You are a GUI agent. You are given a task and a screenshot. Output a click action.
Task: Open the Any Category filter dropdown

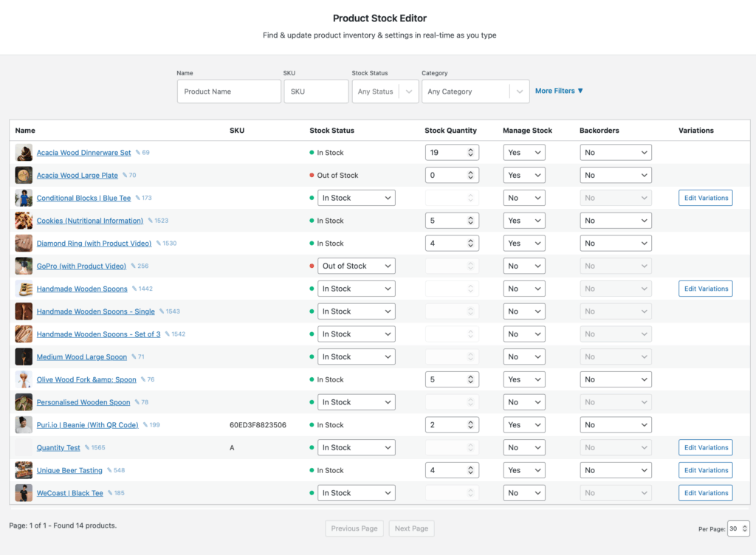point(475,91)
